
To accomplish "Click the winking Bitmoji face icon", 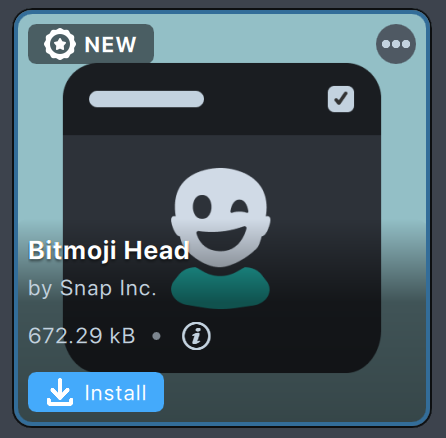I will click(x=220, y=238).
